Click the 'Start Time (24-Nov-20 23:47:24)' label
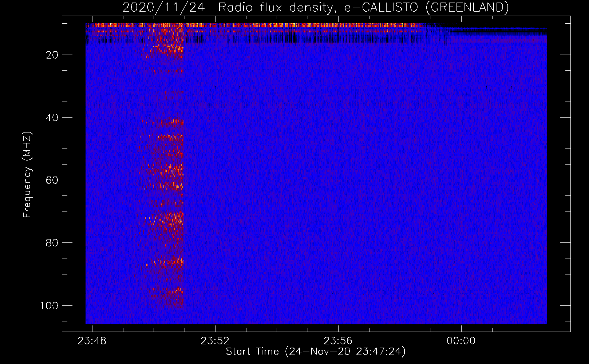589x364 pixels. [316, 352]
